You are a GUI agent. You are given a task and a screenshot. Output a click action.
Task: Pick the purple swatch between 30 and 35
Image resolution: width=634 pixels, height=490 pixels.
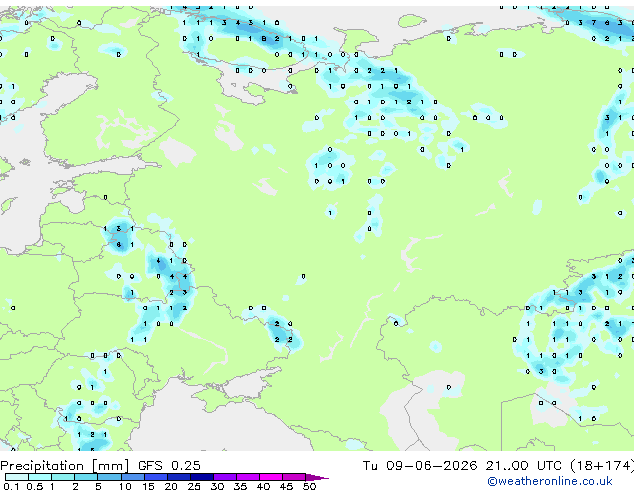pos(224,477)
